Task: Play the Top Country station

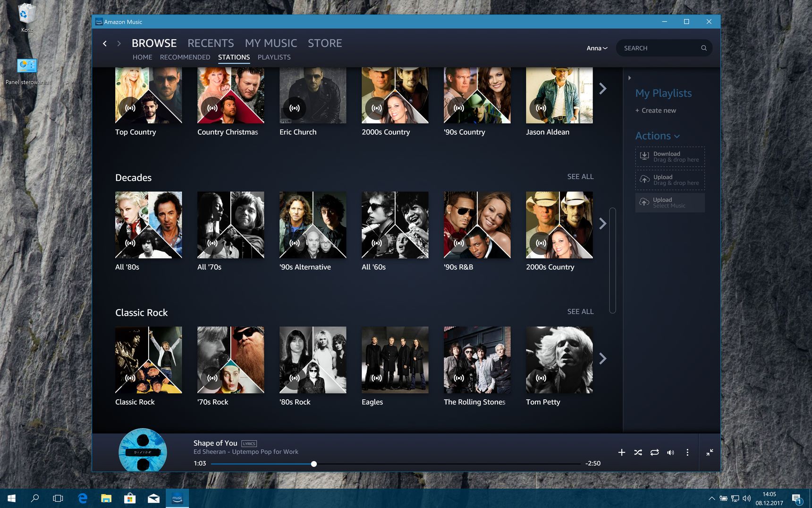Action: (x=130, y=108)
